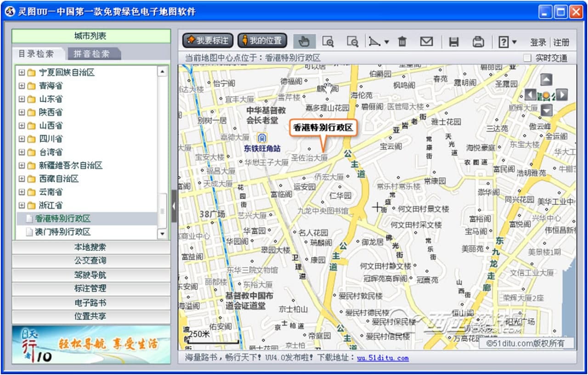588x375 pixels.
Task: Expand the 浙江省 folder node
Action: pyautogui.click(x=22, y=205)
